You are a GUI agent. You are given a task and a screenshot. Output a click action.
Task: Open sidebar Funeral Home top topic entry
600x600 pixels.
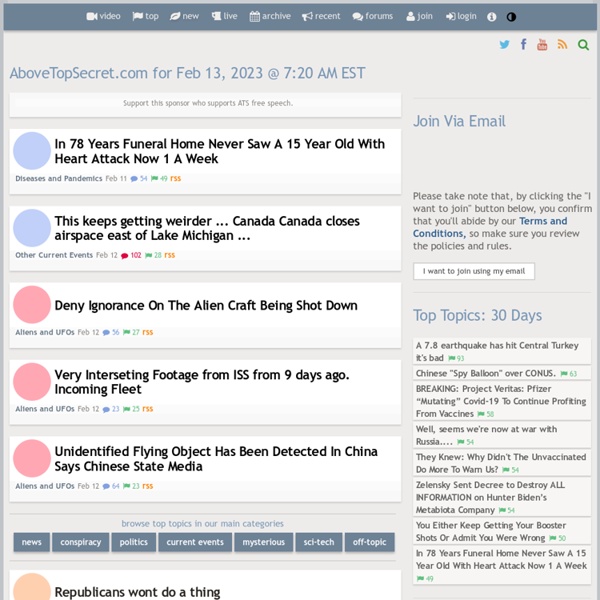[x=501, y=559]
